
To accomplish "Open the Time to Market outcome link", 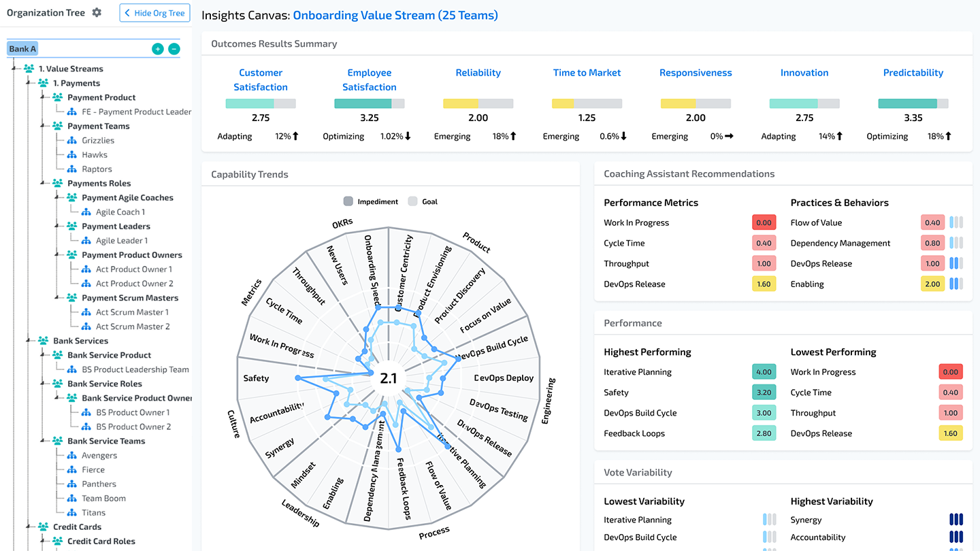I will 587,73.
